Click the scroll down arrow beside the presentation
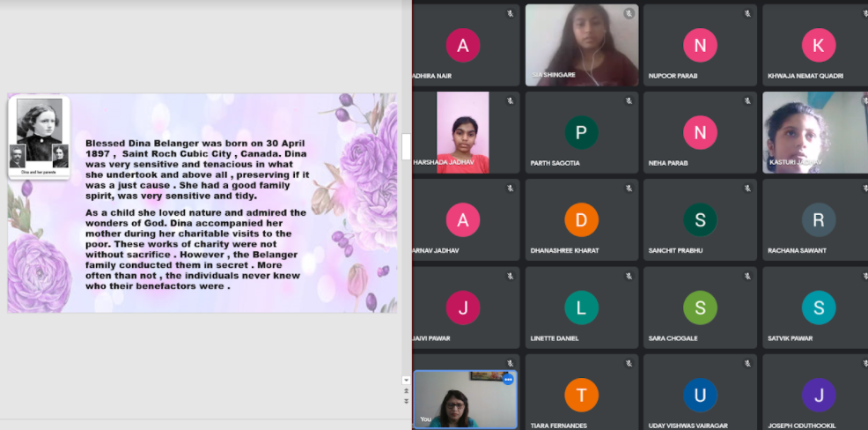Image resolution: width=868 pixels, height=430 pixels. coord(406,380)
